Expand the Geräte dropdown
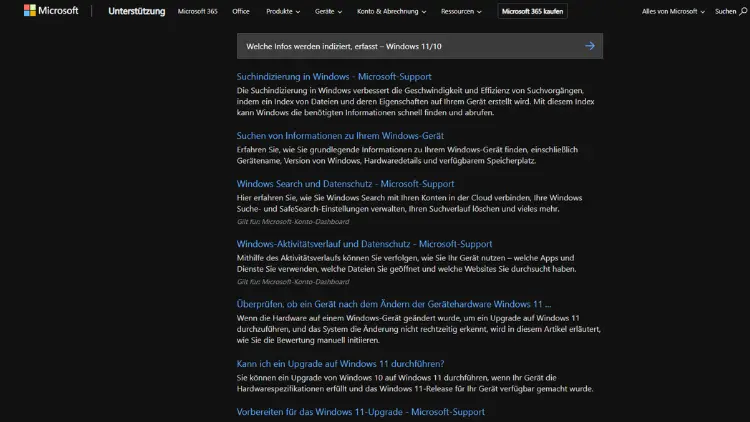 click(328, 11)
